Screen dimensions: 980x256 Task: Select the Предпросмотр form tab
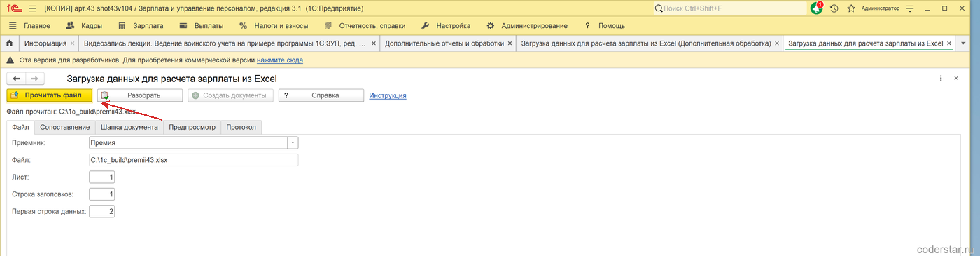coord(192,127)
